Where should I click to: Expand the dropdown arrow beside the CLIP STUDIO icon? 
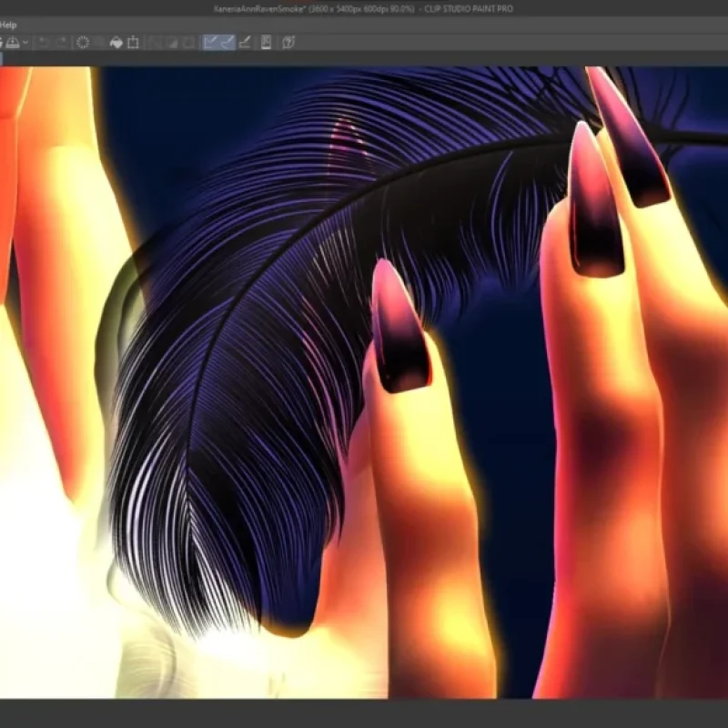point(25,40)
